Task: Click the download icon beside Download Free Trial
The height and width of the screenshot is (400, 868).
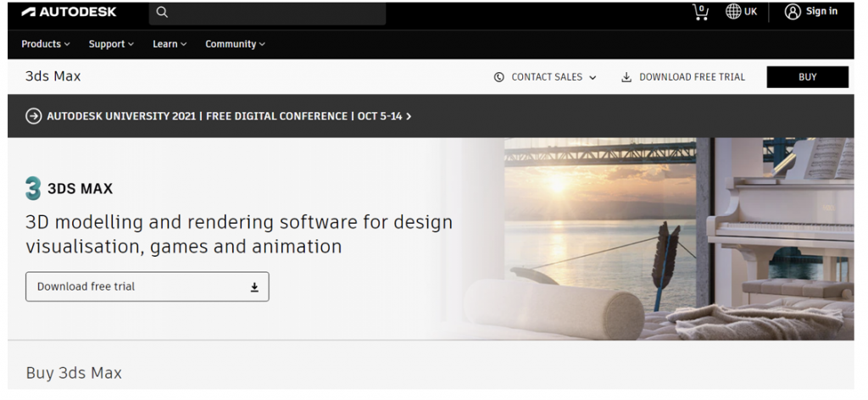Action: pyautogui.click(x=626, y=77)
